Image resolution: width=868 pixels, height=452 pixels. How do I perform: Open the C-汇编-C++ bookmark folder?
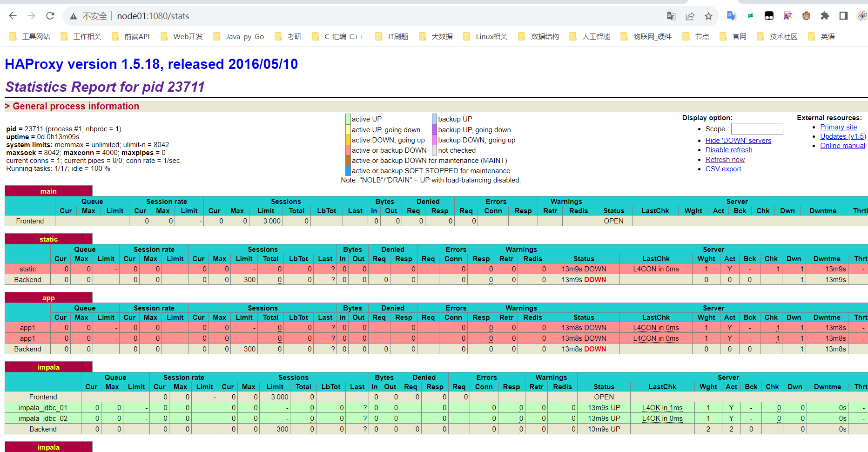point(338,36)
